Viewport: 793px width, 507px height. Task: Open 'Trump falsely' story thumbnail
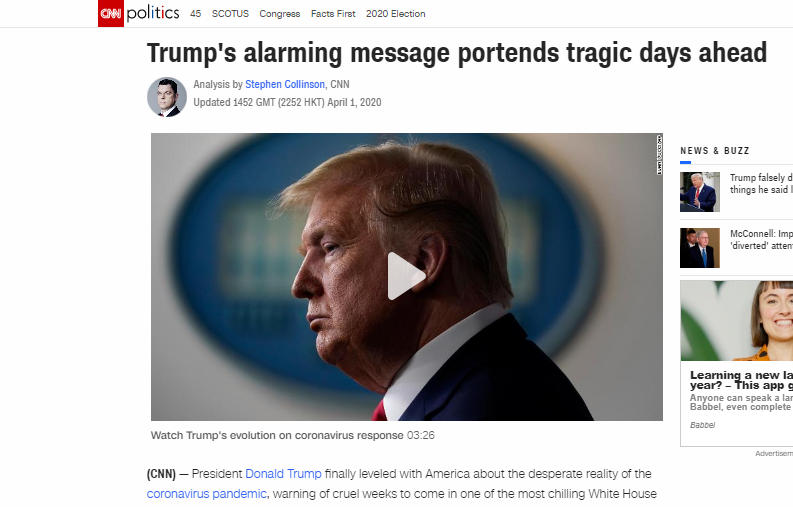coord(699,192)
